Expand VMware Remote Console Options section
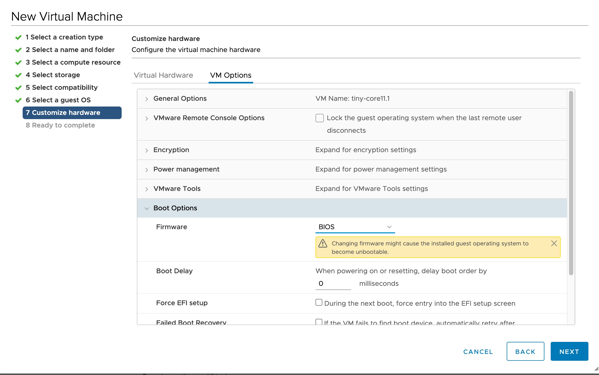This screenshot has width=599, height=375. point(146,118)
